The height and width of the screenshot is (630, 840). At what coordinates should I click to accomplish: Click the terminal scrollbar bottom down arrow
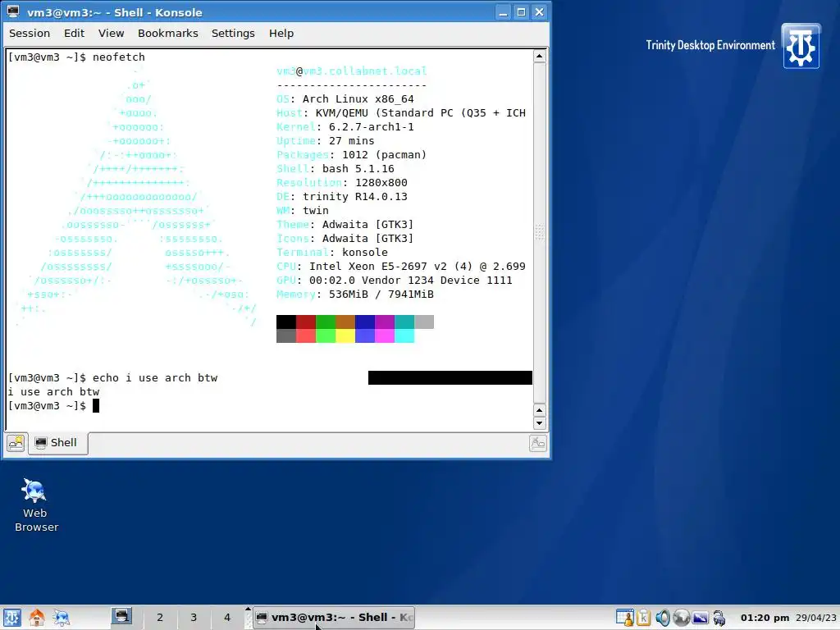(540, 423)
